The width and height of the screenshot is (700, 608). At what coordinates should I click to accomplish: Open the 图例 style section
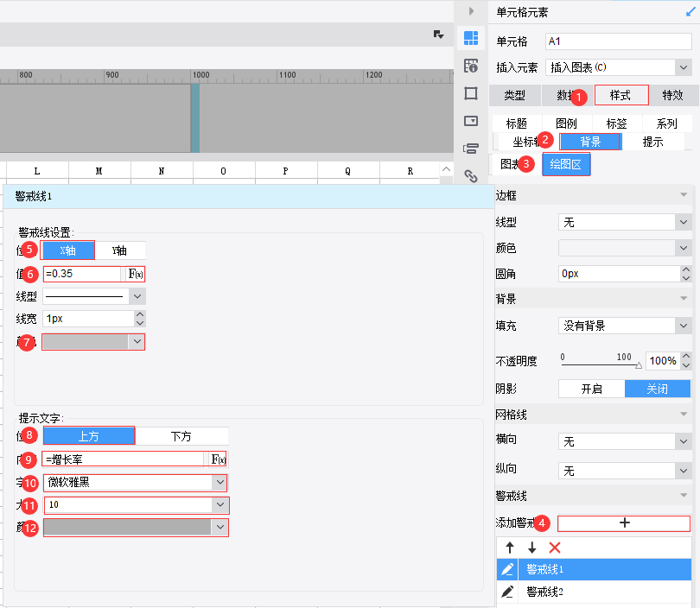[567, 123]
